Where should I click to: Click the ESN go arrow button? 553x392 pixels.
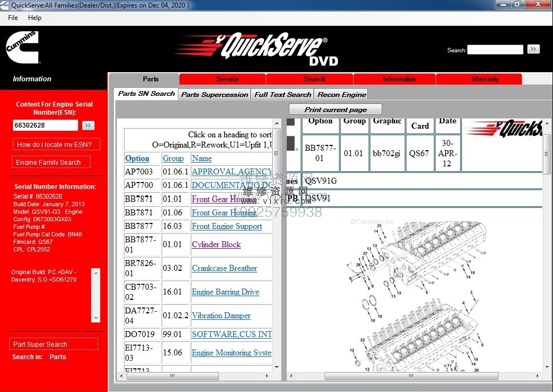point(88,125)
